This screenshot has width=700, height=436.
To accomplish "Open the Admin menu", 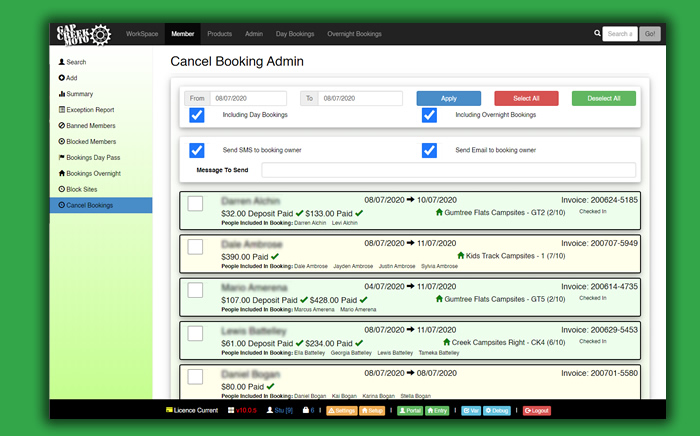I will pyautogui.click(x=254, y=34).
